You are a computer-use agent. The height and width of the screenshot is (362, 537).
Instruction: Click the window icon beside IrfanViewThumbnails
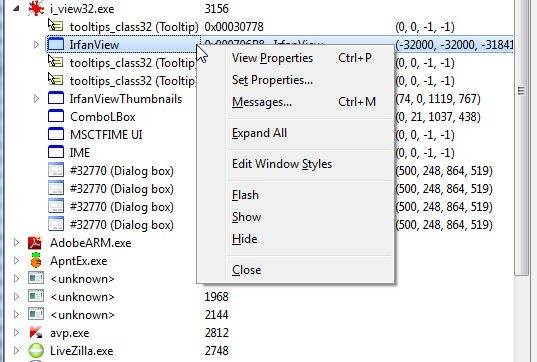click(56, 98)
